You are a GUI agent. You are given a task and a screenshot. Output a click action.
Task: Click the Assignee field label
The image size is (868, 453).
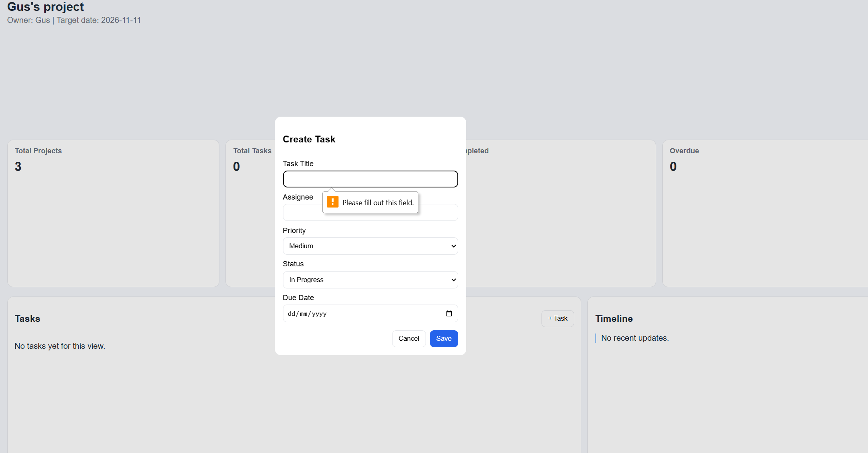[298, 197]
